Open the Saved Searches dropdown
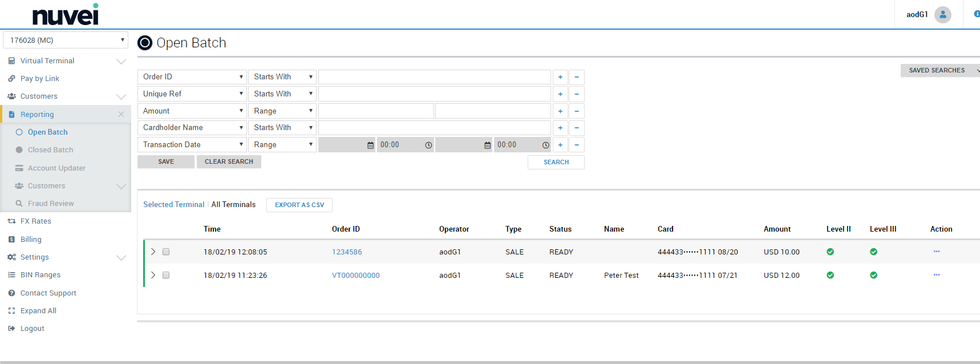 pyautogui.click(x=939, y=70)
